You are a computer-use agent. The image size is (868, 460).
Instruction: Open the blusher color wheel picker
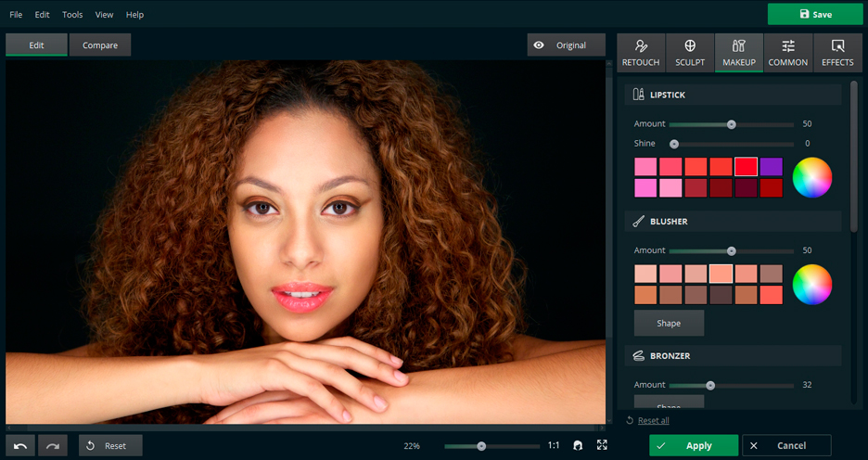[812, 284]
